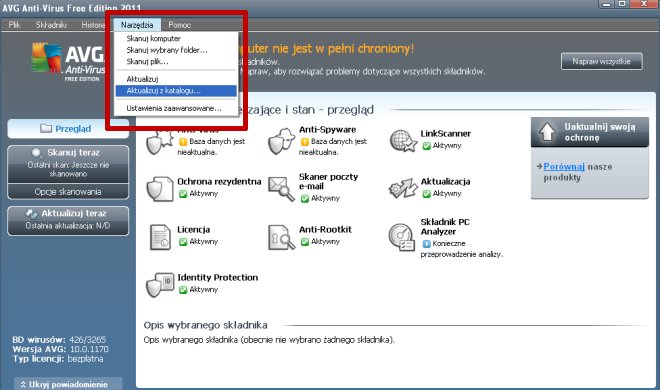
Task: Click the Typ licencji bezpłatna text
Action: (58, 359)
